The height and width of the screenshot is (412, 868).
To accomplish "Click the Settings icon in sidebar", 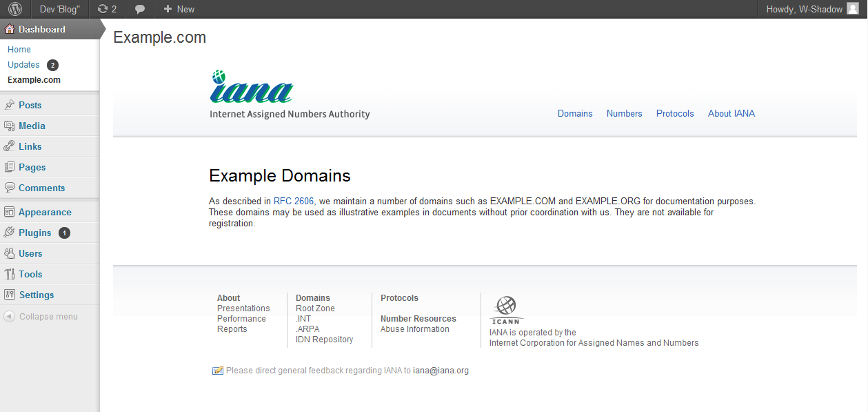I will coord(10,295).
